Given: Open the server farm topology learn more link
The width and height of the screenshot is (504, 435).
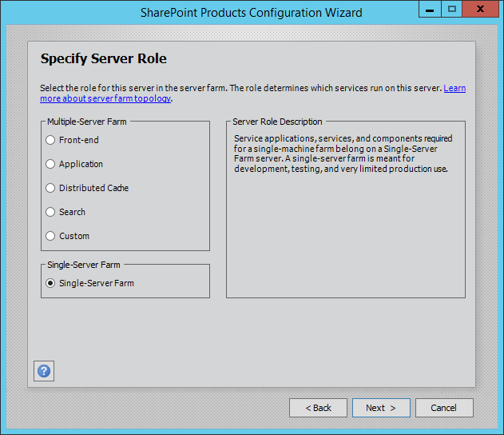Looking at the screenshot, I should [105, 99].
